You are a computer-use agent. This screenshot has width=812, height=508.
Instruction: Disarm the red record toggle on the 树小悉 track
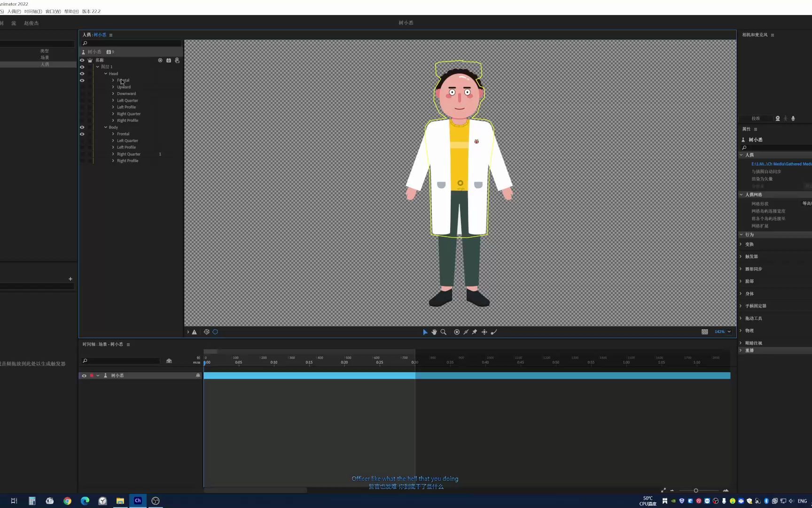(92, 375)
